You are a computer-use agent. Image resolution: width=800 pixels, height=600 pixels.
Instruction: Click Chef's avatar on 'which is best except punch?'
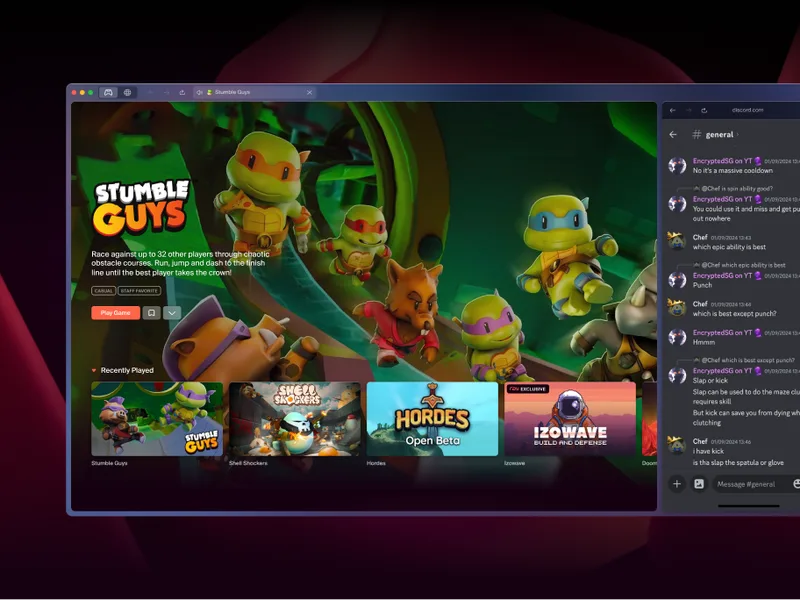(x=677, y=308)
